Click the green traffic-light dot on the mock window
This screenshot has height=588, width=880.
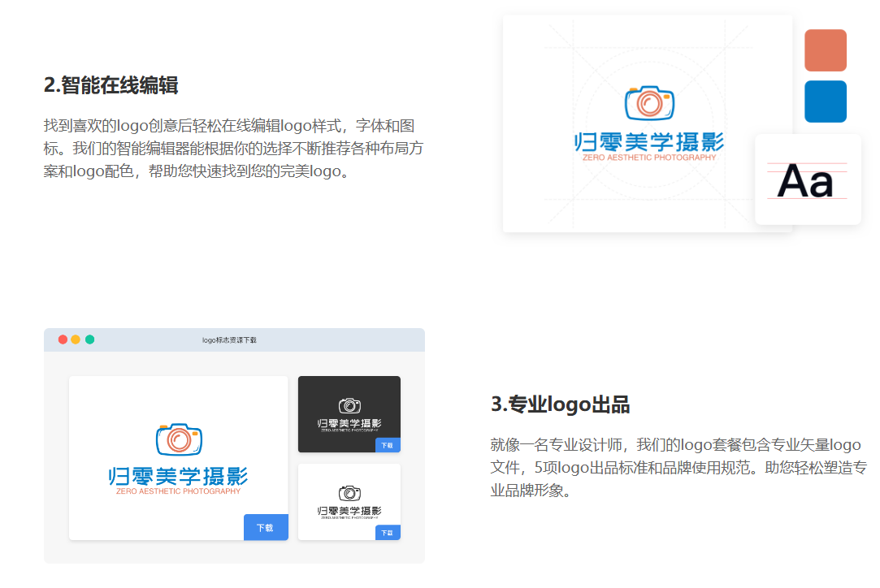click(x=89, y=340)
